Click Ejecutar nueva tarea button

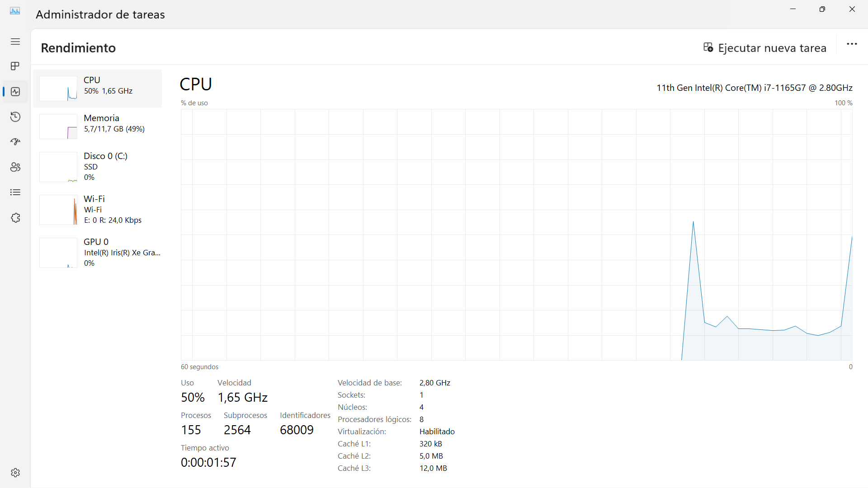[x=765, y=48]
